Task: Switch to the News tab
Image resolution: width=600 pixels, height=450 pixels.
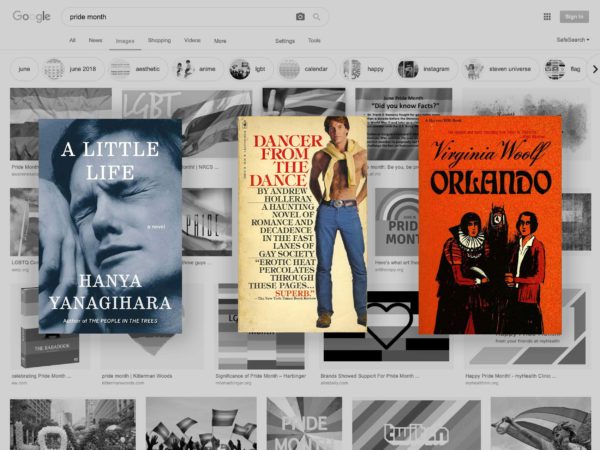Action: click(x=95, y=40)
